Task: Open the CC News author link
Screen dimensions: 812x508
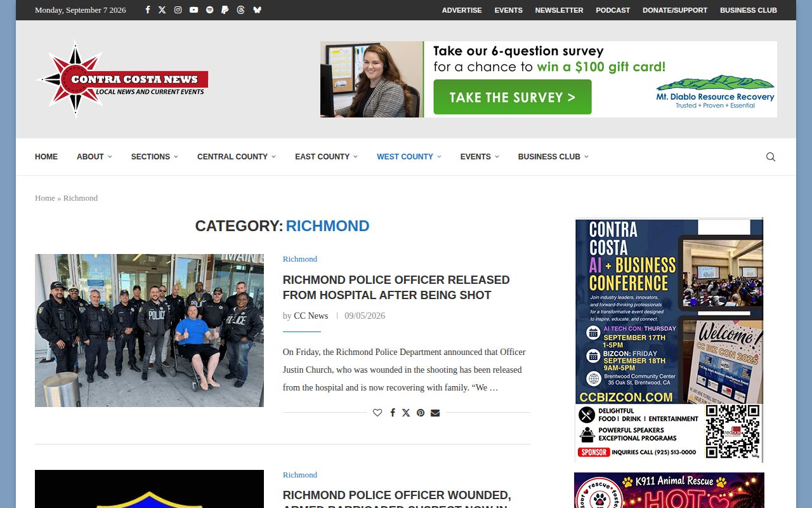Action: click(311, 316)
